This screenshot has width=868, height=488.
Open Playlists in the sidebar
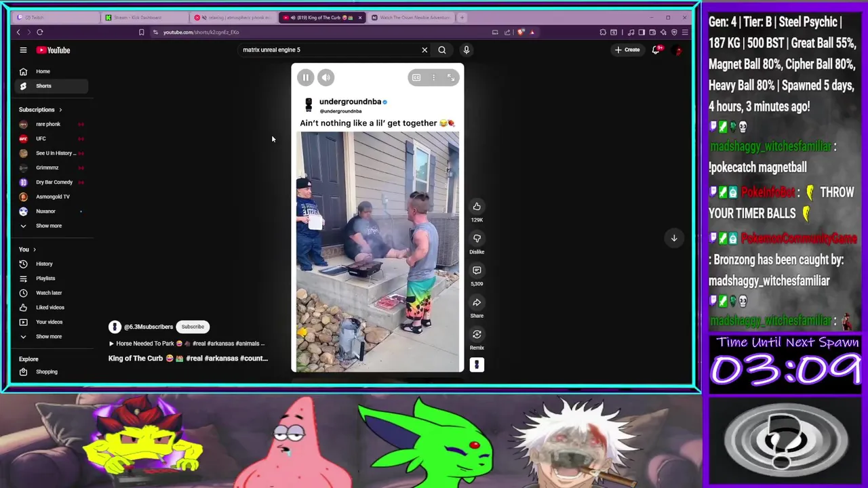click(x=52, y=279)
